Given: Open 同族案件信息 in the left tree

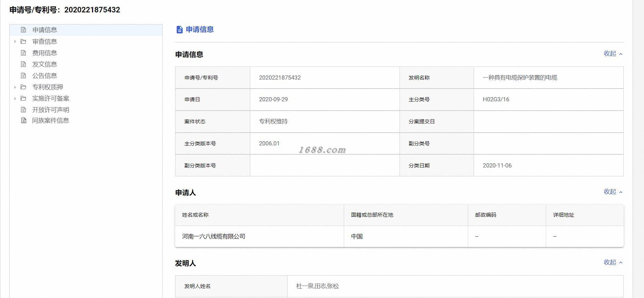Looking at the screenshot, I should (51, 120).
